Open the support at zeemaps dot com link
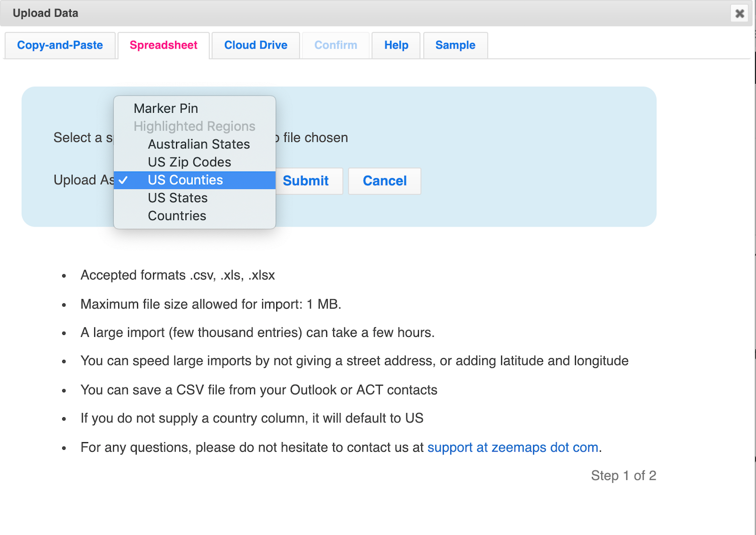 [513, 447]
